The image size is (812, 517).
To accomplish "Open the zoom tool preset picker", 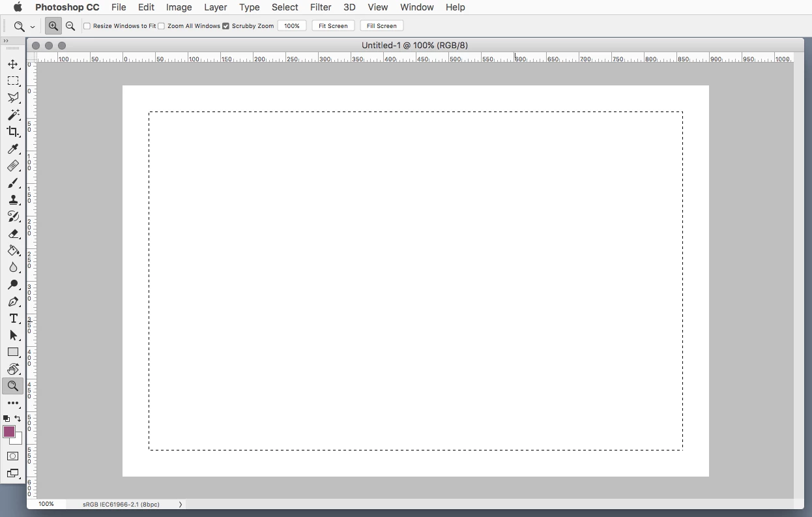I will 24,26.
